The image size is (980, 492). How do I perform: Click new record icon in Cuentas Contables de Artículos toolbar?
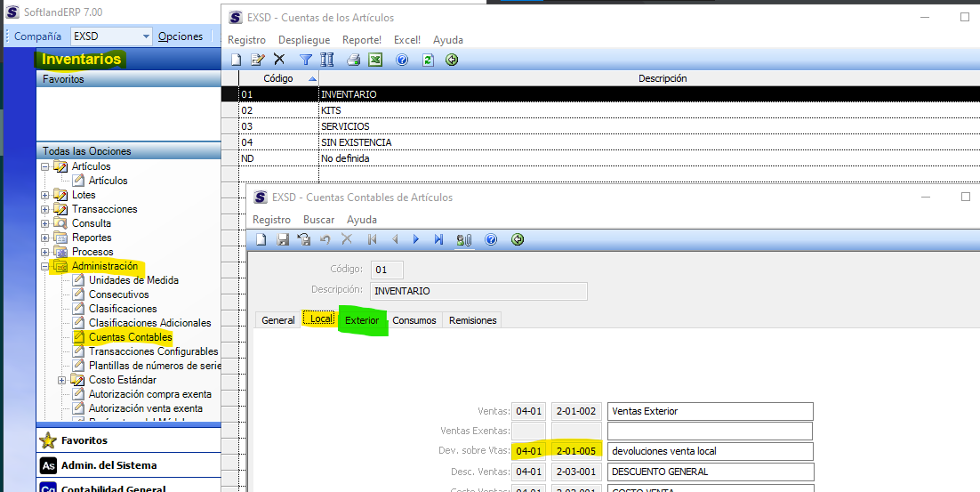[x=261, y=239]
